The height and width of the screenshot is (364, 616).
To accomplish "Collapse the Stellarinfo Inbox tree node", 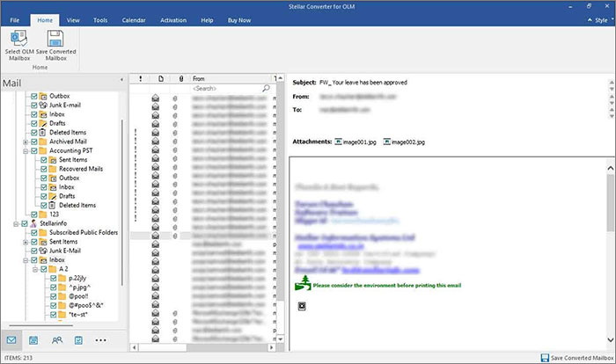I will click(x=26, y=260).
